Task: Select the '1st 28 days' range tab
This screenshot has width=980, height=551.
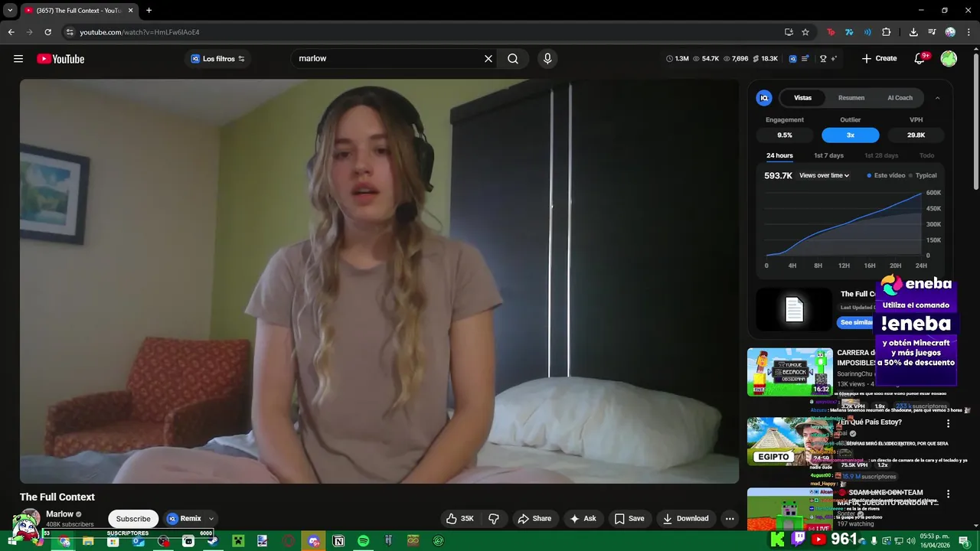Action: point(881,155)
